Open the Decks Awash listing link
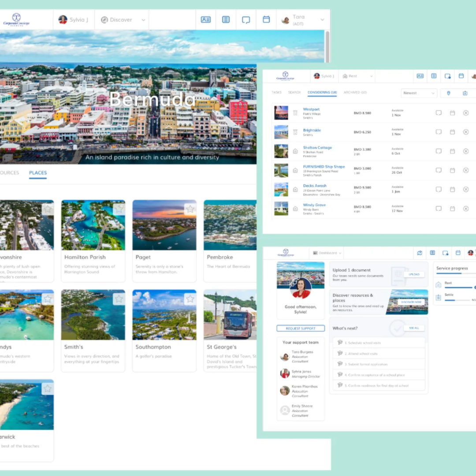The width and height of the screenshot is (476, 476). [x=315, y=186]
